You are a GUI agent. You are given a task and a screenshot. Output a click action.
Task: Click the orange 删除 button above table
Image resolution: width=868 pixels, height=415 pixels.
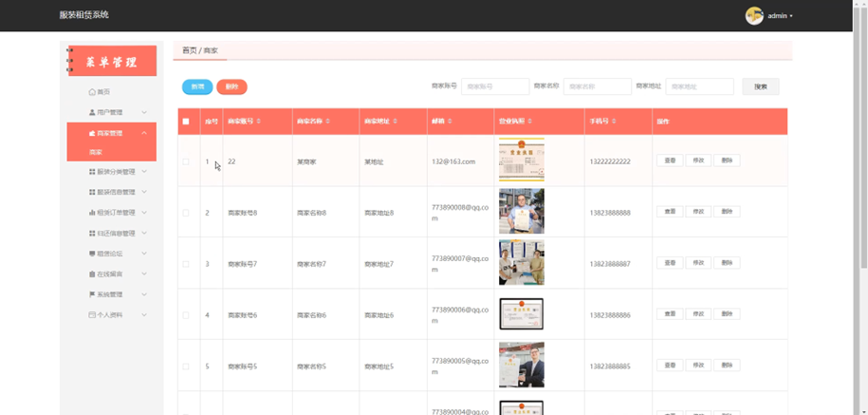(x=232, y=87)
